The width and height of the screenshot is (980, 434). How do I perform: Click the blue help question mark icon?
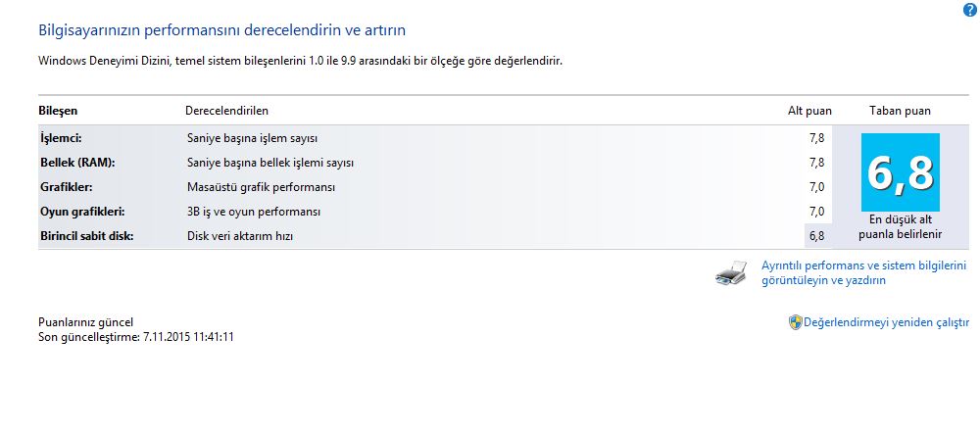click(970, 9)
